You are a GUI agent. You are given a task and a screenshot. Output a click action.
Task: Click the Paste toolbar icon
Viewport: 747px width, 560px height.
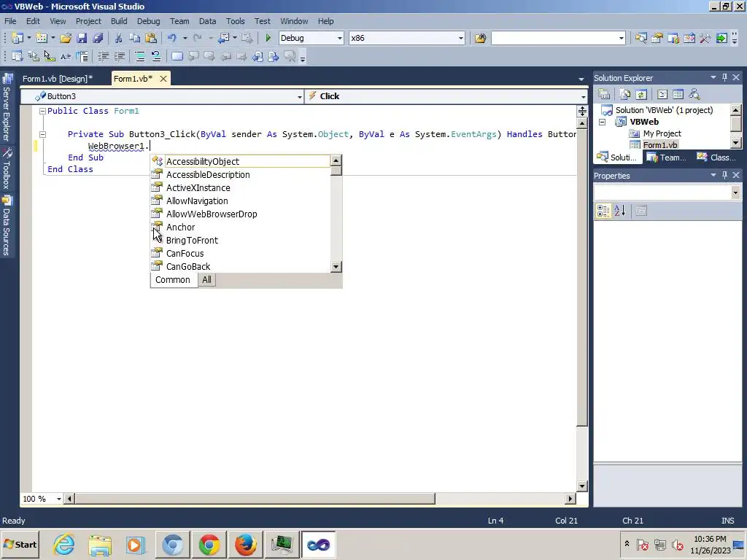click(x=151, y=38)
